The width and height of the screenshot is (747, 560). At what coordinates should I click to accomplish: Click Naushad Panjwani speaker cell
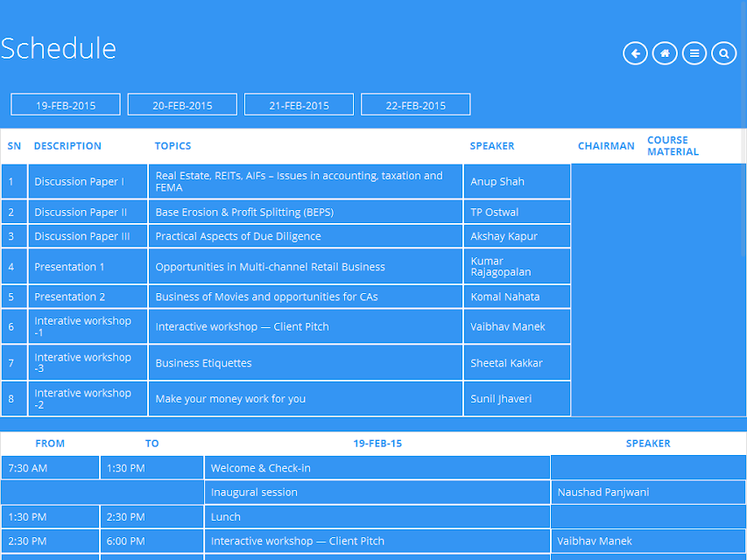[648, 493]
